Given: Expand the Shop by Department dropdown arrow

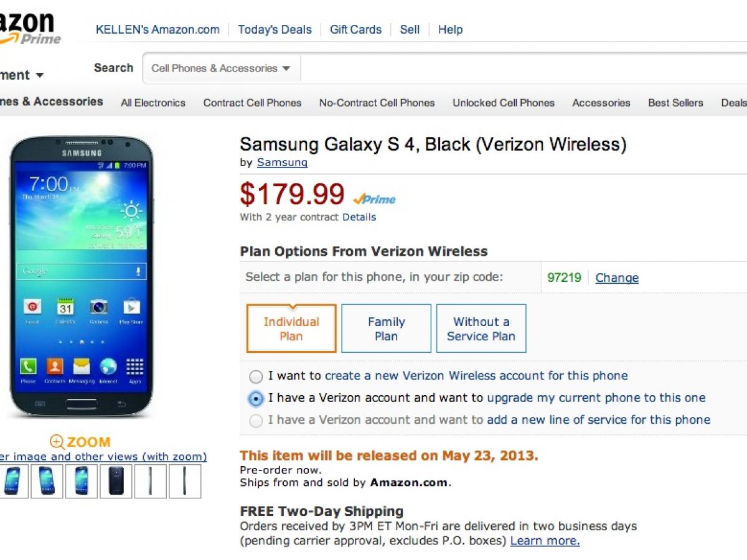Looking at the screenshot, I should 39,75.
